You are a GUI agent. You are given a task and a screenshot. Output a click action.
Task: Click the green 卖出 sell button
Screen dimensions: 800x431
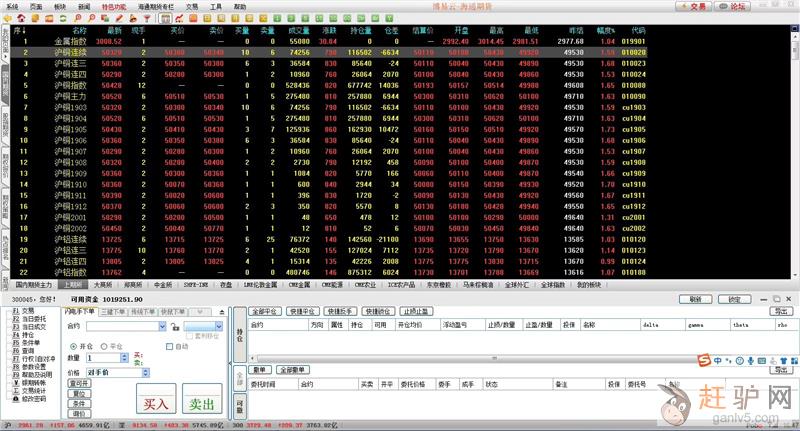[201, 403]
